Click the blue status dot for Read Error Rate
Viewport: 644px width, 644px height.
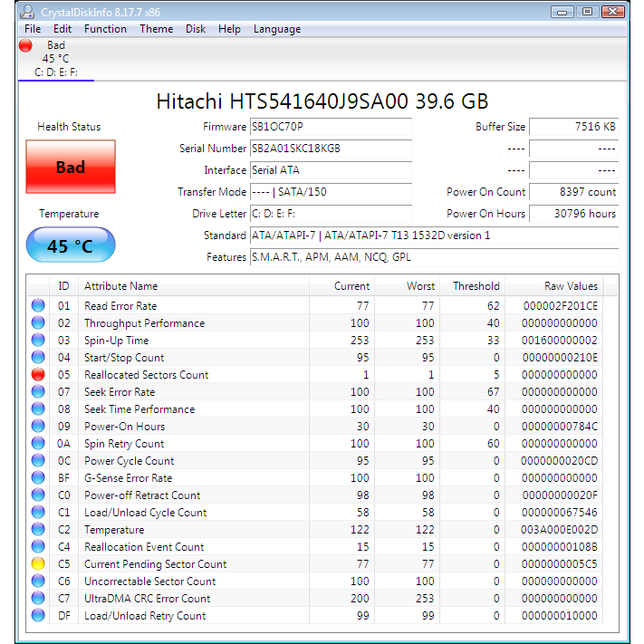point(38,305)
